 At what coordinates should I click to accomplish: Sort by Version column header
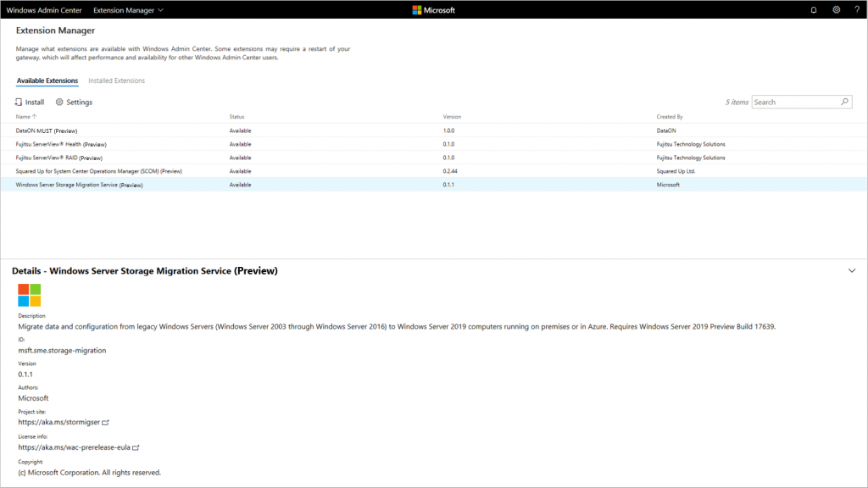point(452,117)
